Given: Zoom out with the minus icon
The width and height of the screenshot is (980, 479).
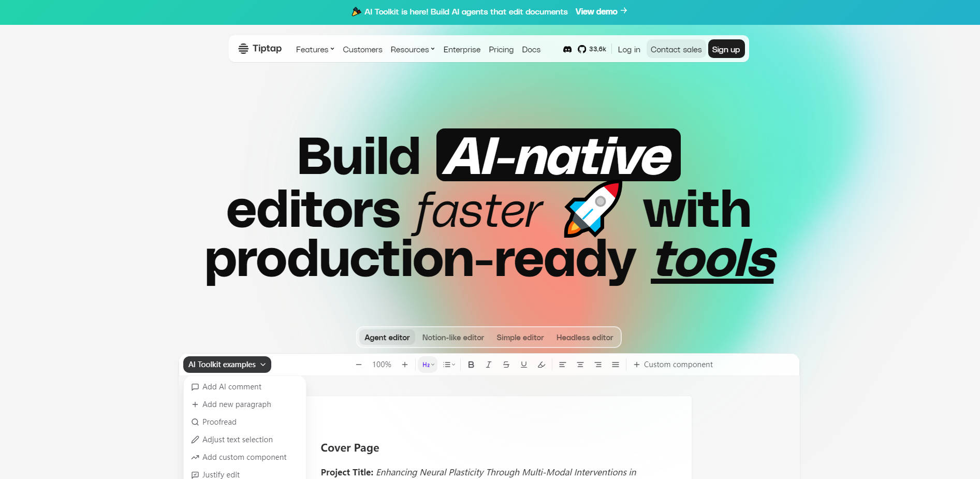Looking at the screenshot, I should click(x=359, y=365).
